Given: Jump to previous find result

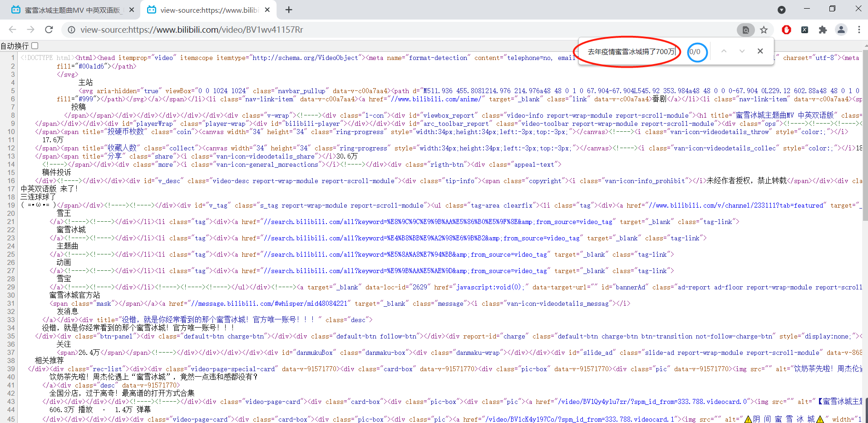Looking at the screenshot, I should (x=724, y=51).
